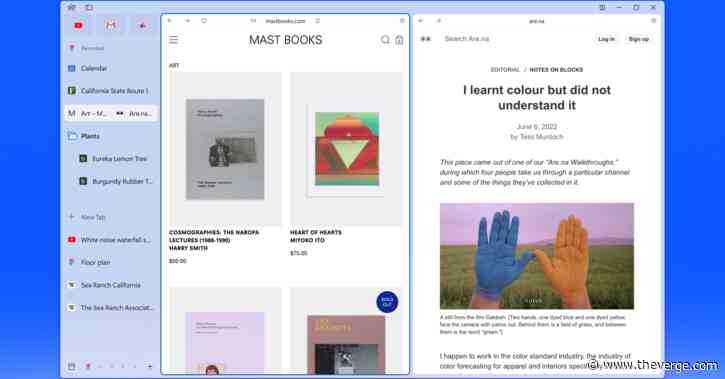
Task: Open the Mast Books shopping bag
Action: point(399,40)
